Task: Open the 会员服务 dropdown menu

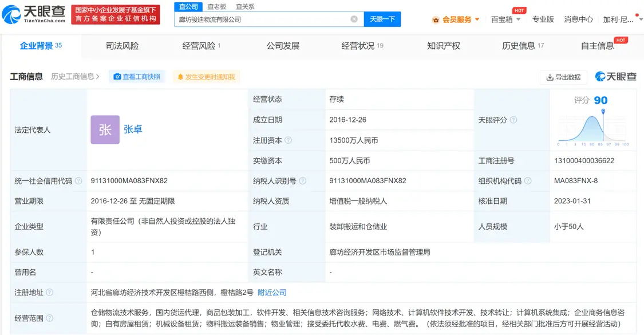Action: coord(456,19)
